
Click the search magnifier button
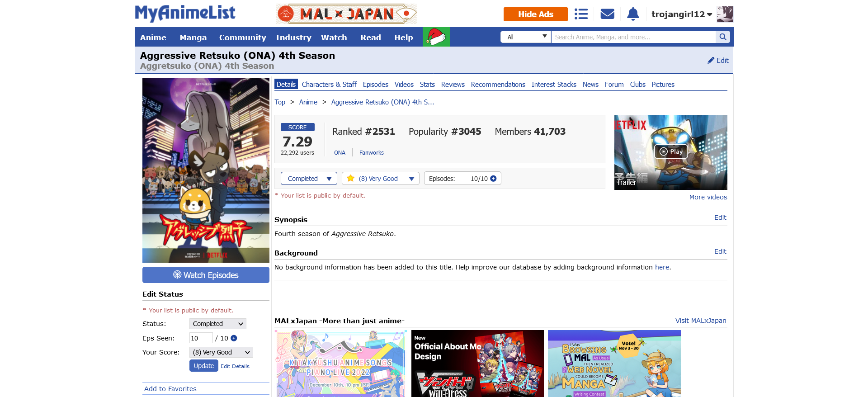[x=723, y=37]
